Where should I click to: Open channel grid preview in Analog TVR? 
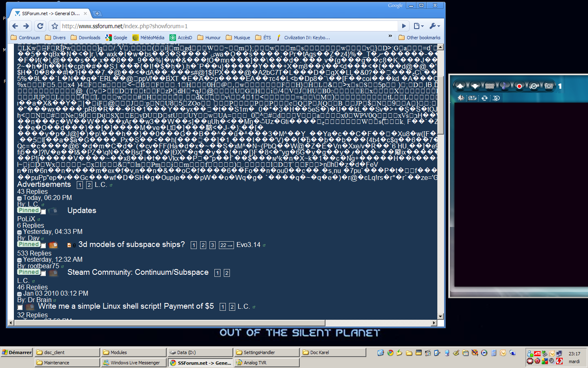490,86
